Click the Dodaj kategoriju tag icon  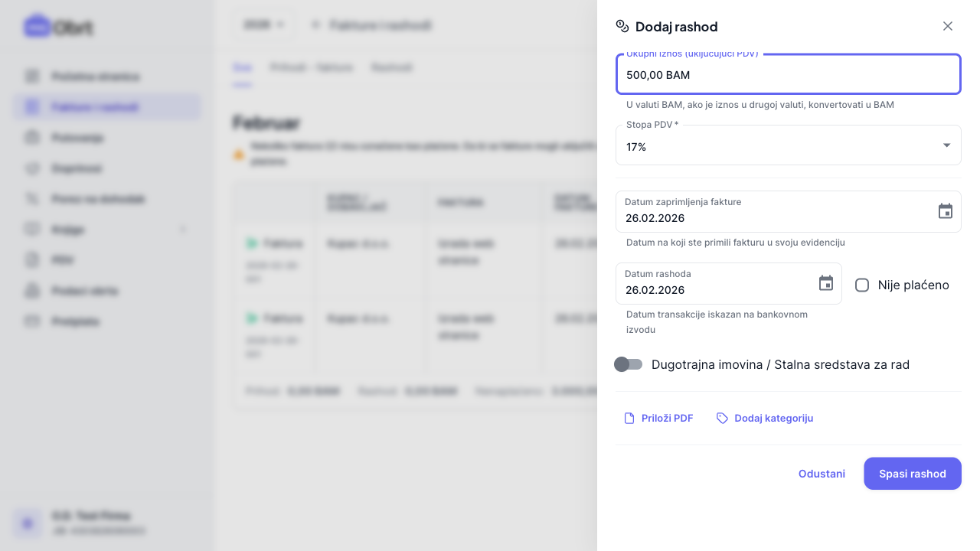click(x=722, y=418)
